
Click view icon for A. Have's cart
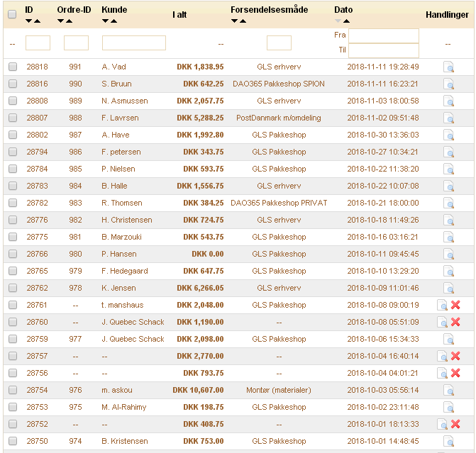click(448, 135)
